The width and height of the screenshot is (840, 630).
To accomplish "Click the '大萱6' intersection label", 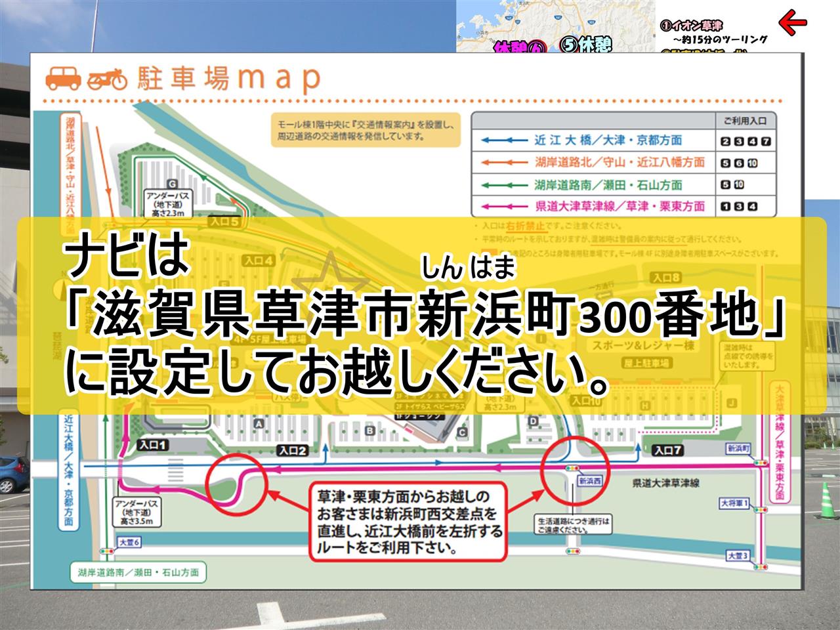I will tap(130, 542).
